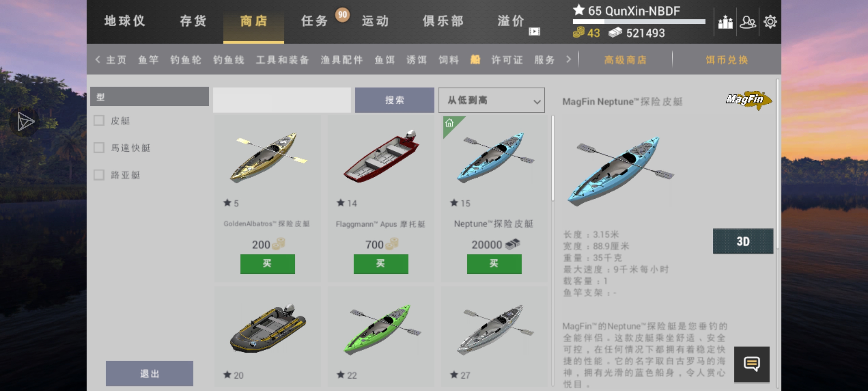The image size is (868, 391).
Task: Open the leaderboard podium icon
Action: pyautogui.click(x=725, y=22)
